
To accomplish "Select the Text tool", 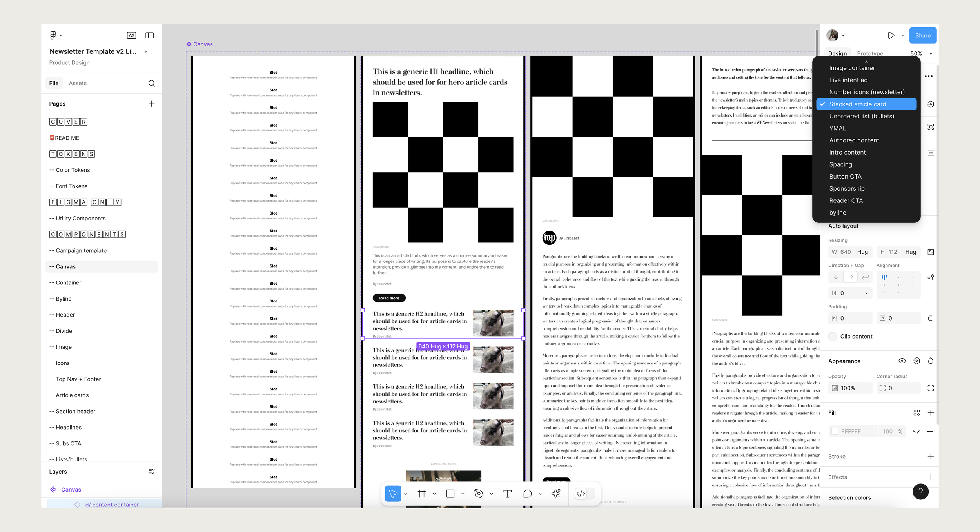I will 507,494.
